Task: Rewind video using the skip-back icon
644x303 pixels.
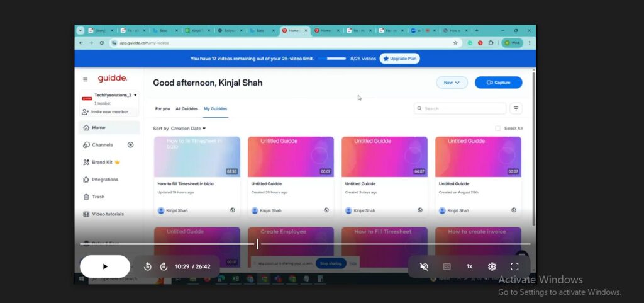Action: [x=147, y=266]
